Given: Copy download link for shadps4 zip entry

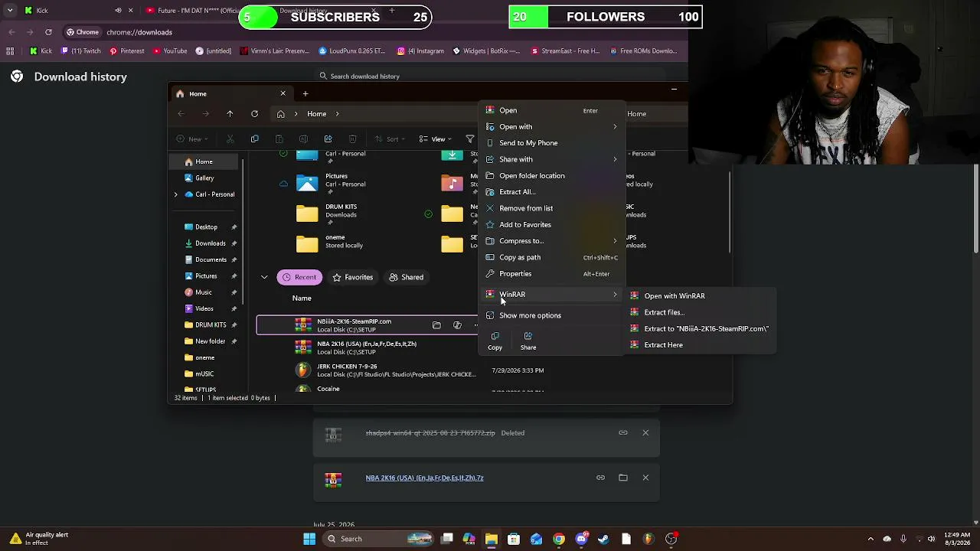Looking at the screenshot, I should (x=623, y=433).
